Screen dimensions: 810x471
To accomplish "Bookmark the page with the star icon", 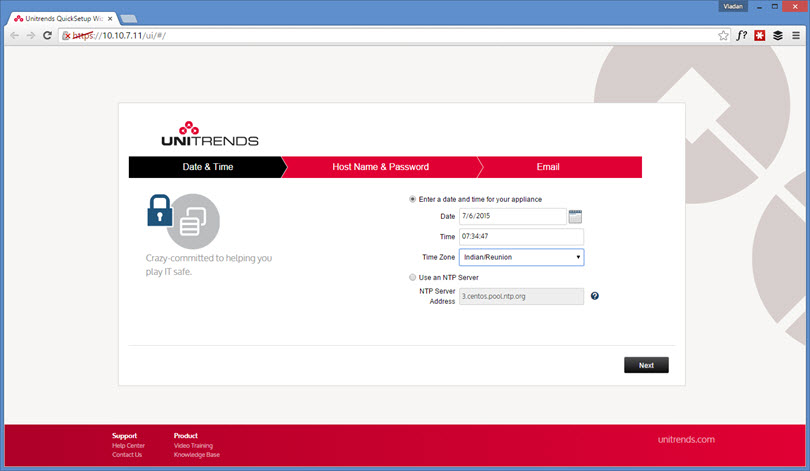I will pyautogui.click(x=723, y=36).
